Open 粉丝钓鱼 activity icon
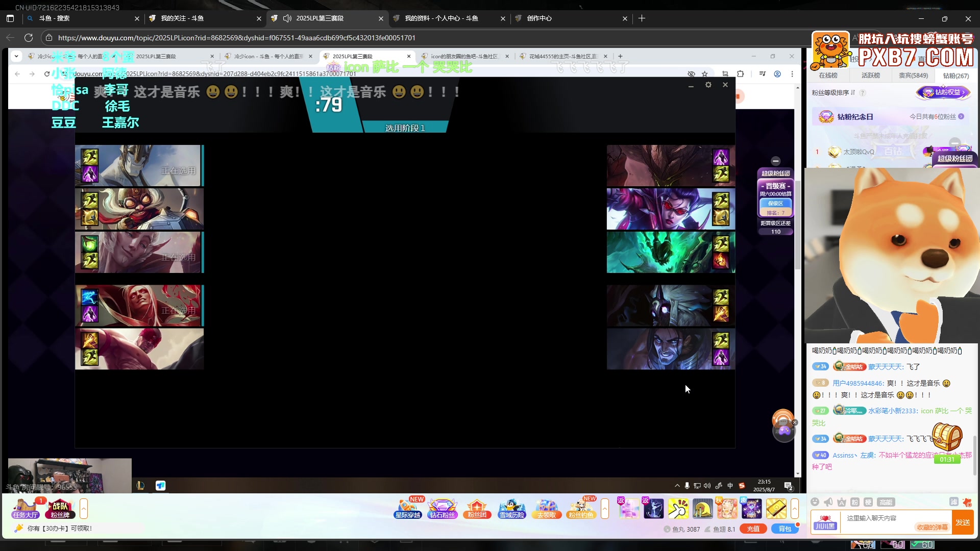This screenshot has width=980, height=551. tap(581, 509)
